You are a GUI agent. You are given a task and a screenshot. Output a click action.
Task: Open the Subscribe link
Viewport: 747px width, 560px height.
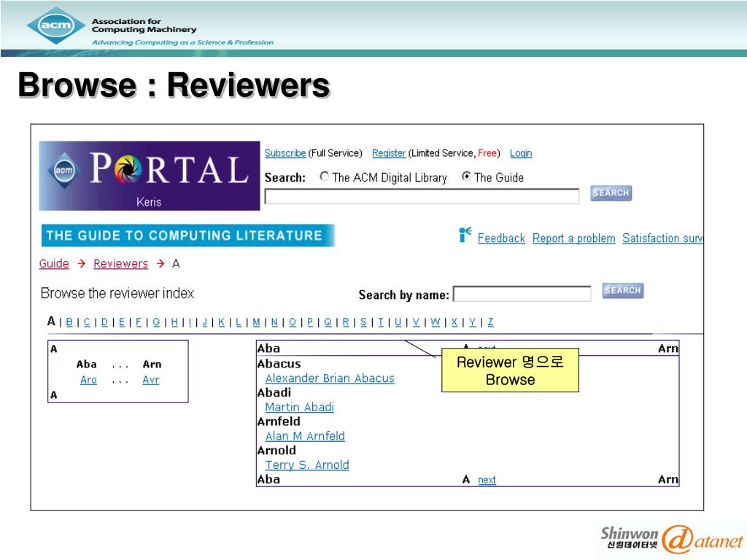(x=285, y=153)
